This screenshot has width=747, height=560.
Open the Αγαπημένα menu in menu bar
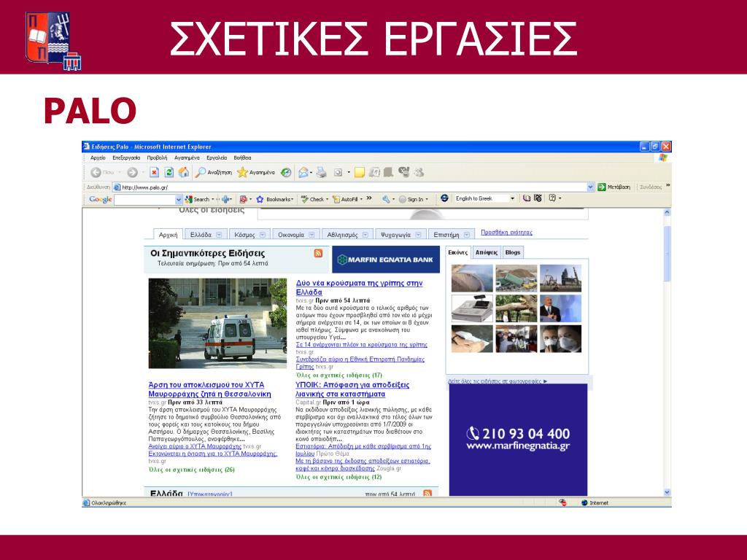coord(187,157)
